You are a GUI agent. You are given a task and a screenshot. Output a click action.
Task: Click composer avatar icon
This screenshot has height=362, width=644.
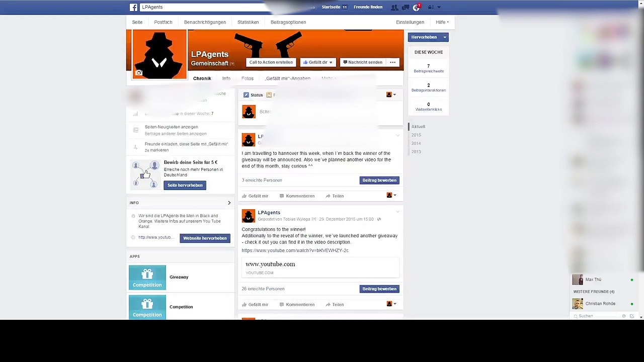(249, 112)
